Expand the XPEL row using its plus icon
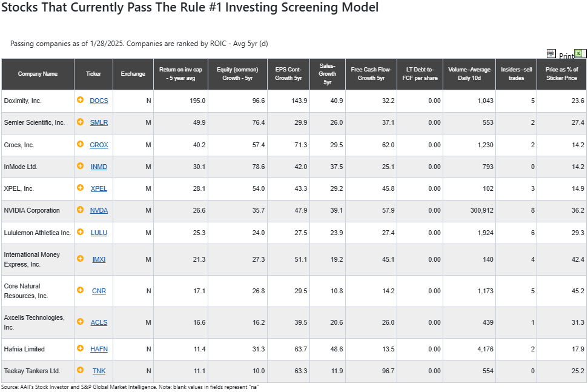The image size is (588, 392). [81, 188]
